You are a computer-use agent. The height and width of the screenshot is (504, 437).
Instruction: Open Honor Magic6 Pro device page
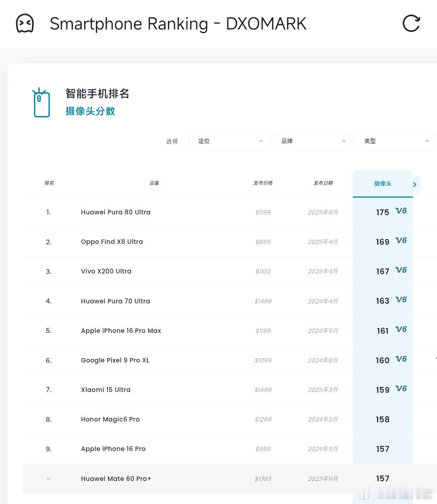click(x=110, y=419)
